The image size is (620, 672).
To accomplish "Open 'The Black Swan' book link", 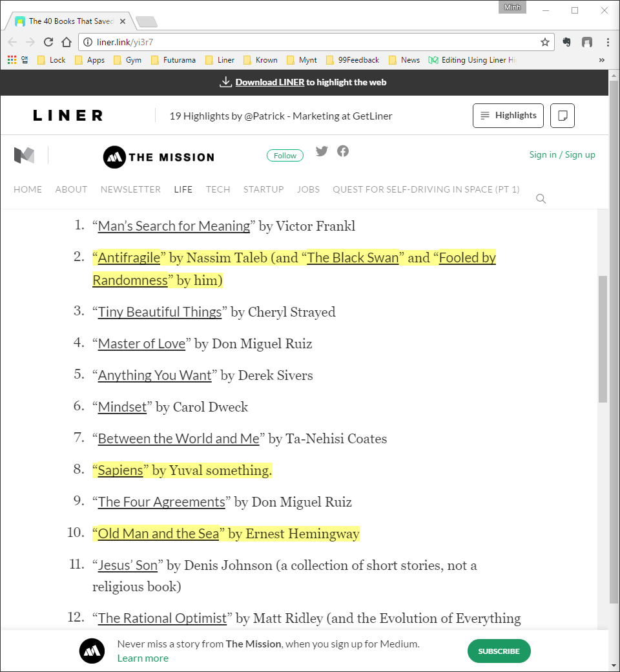I will pyautogui.click(x=353, y=258).
